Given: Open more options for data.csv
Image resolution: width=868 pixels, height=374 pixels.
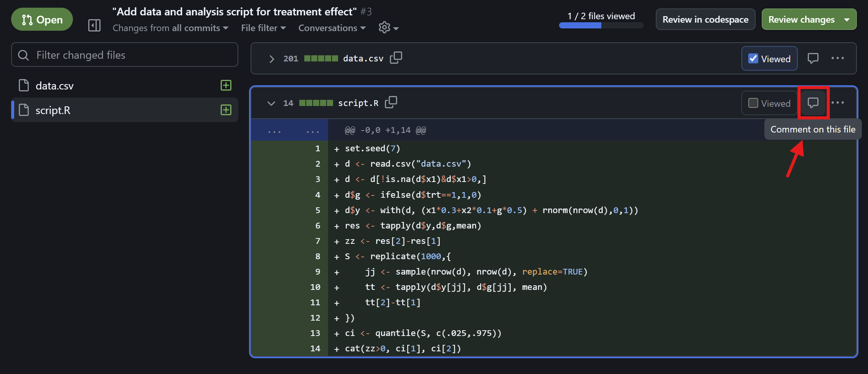Looking at the screenshot, I should pyautogui.click(x=837, y=58).
